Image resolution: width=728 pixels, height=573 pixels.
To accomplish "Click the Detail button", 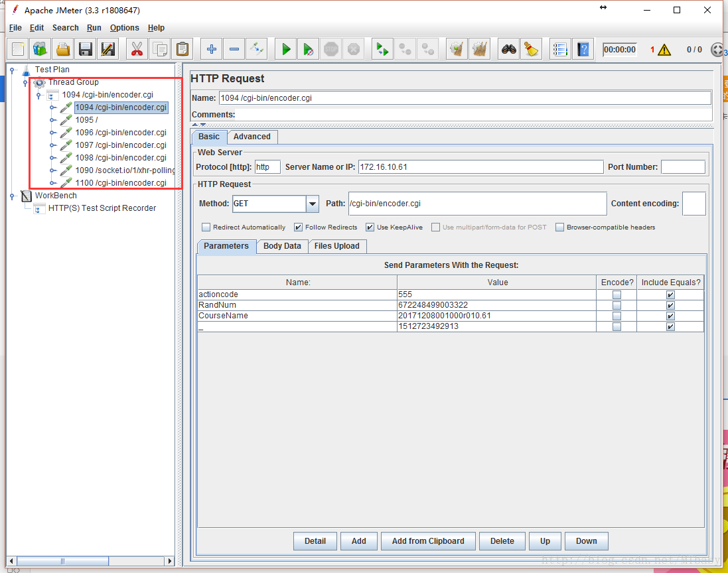I will pos(315,541).
